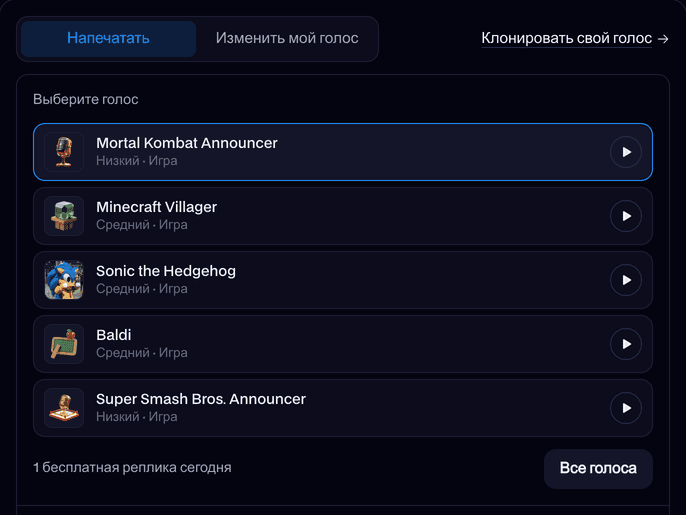This screenshot has height=515, width=686.
Task: Select the Minecraft Villager voice name
Action: (x=157, y=207)
